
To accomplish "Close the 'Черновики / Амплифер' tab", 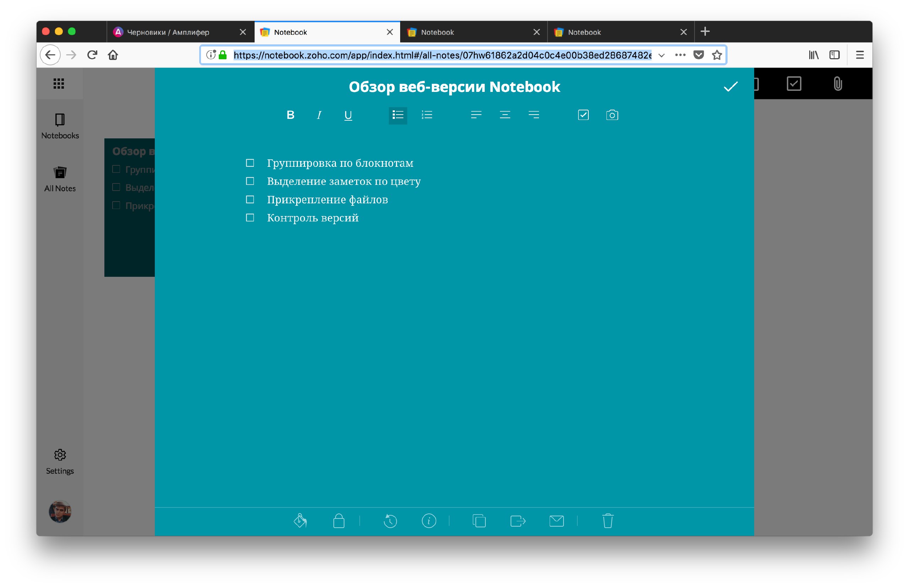I will [243, 32].
